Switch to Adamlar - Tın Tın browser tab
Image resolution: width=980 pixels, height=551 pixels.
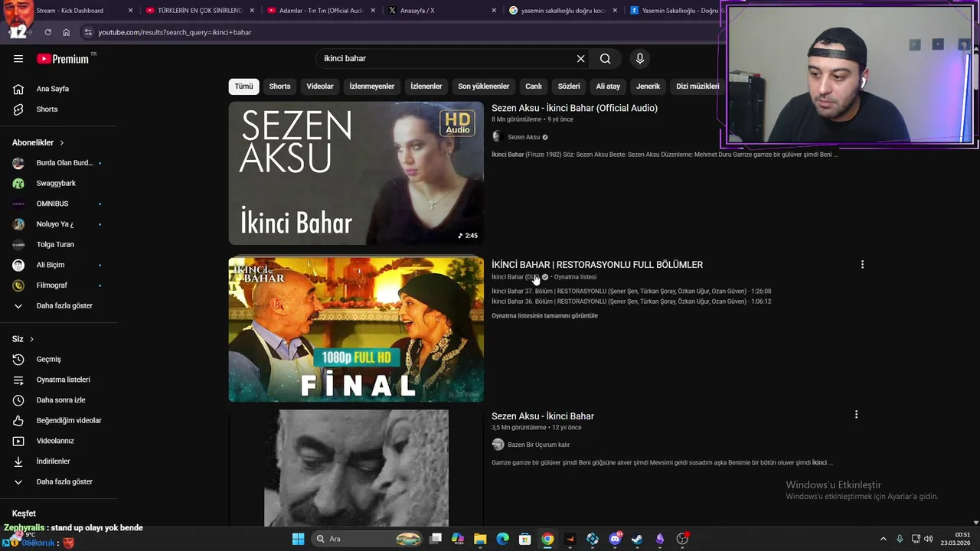(x=321, y=11)
